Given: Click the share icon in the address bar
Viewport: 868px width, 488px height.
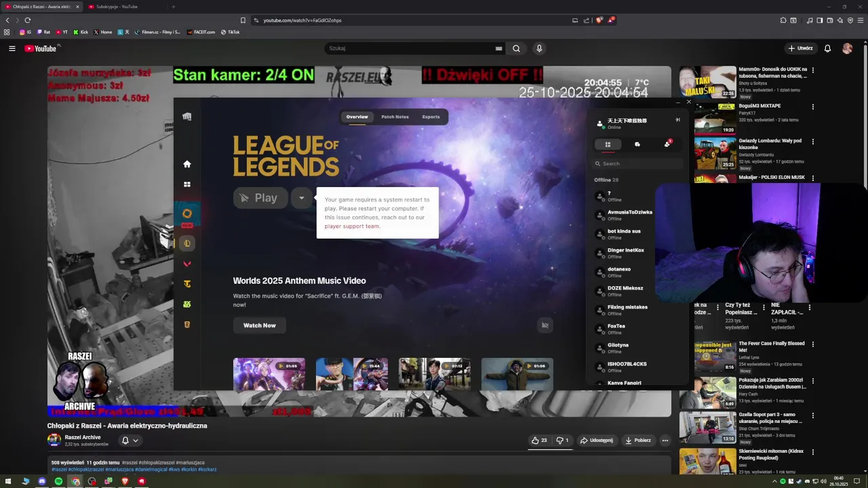Looking at the screenshot, I should click(587, 20).
